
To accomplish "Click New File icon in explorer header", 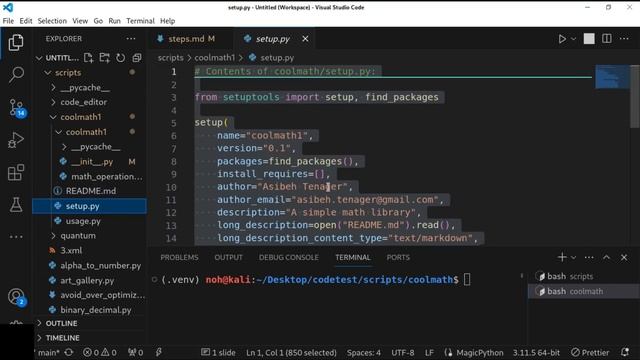I will [88, 58].
